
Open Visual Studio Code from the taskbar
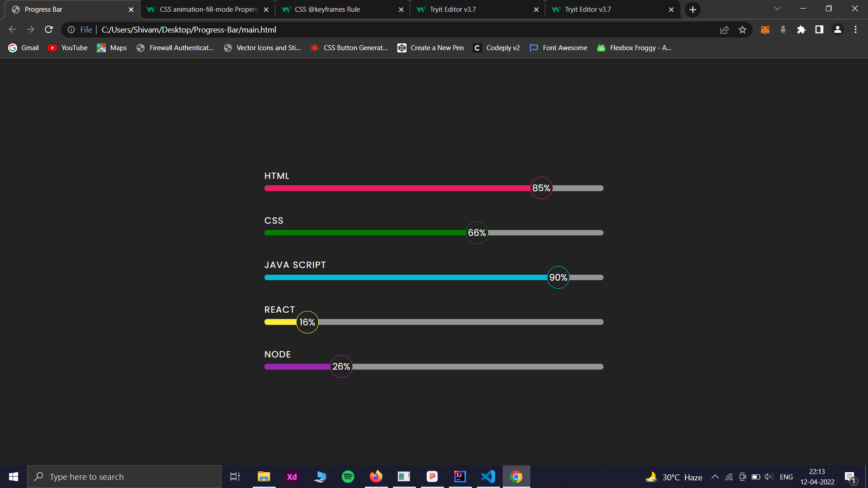[x=488, y=476]
